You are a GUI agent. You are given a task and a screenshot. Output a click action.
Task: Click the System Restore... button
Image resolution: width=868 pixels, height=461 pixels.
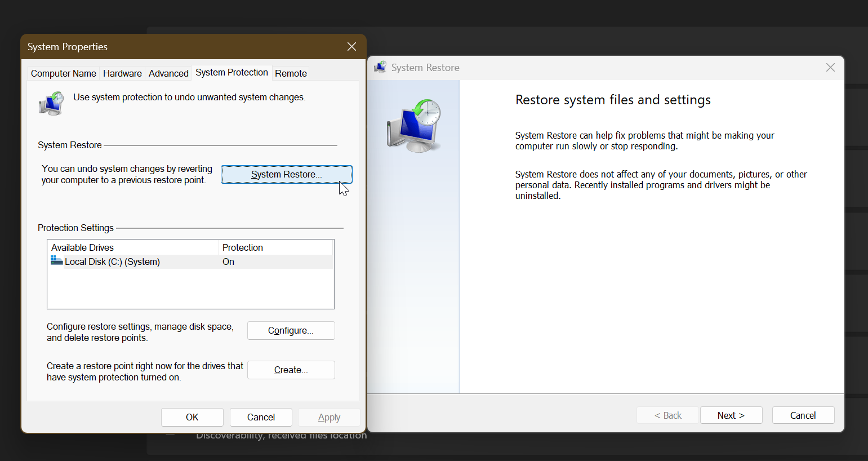point(287,175)
